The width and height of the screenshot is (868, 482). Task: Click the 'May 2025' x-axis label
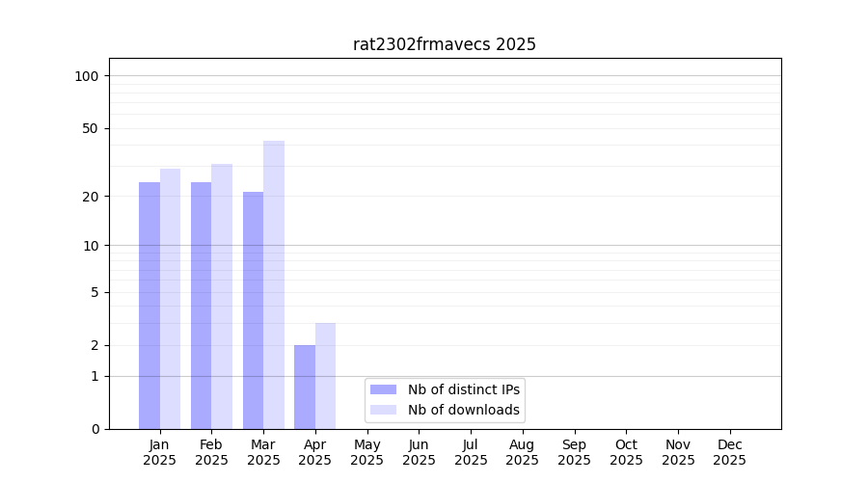coord(366,452)
